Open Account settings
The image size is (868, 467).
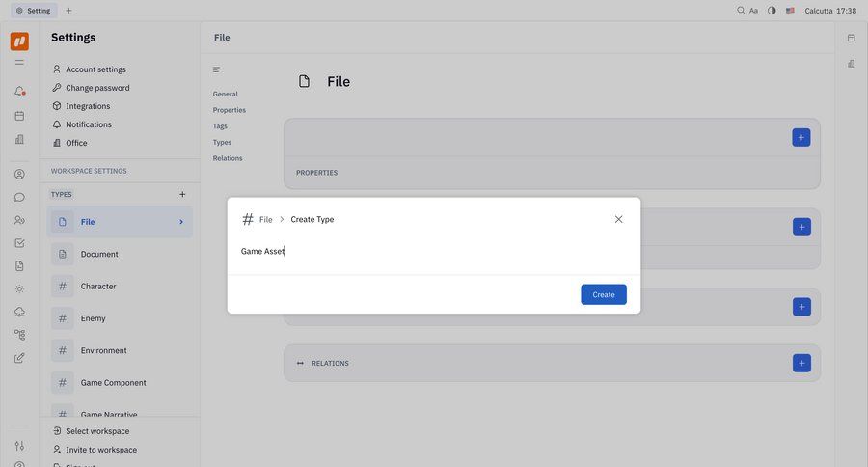click(x=95, y=69)
